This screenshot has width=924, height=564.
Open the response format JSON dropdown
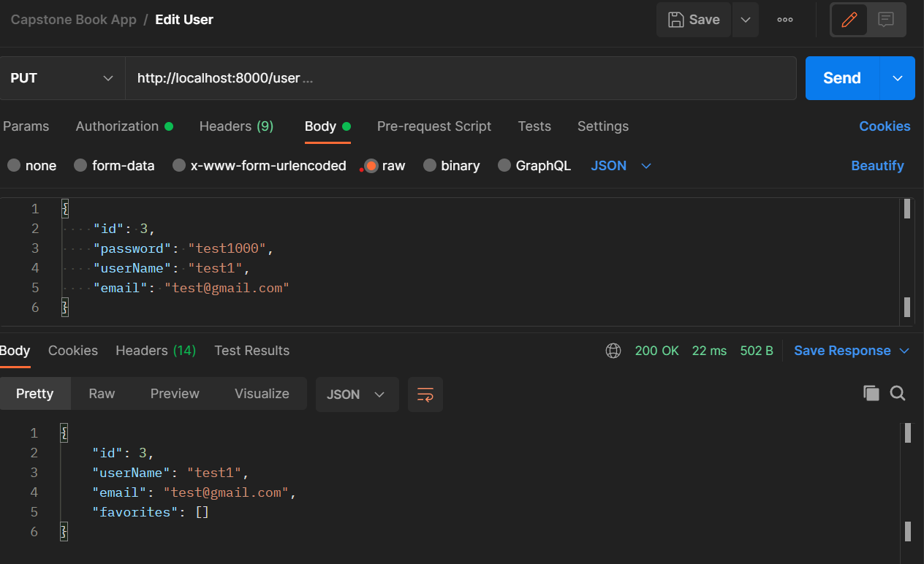pyautogui.click(x=357, y=395)
